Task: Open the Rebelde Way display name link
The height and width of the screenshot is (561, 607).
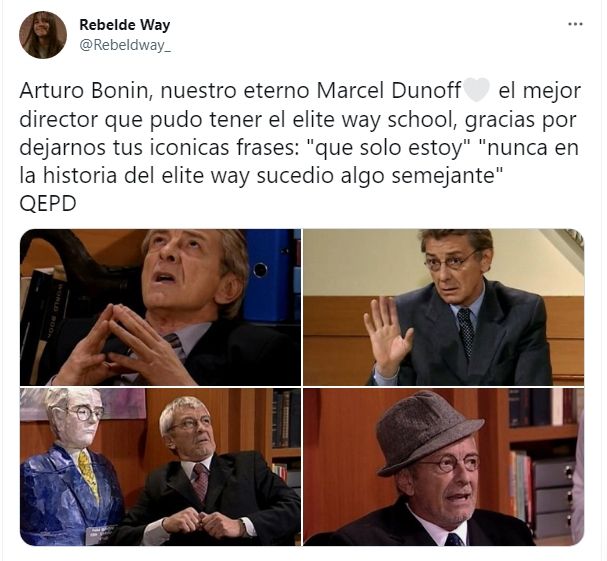Action: tap(125, 25)
